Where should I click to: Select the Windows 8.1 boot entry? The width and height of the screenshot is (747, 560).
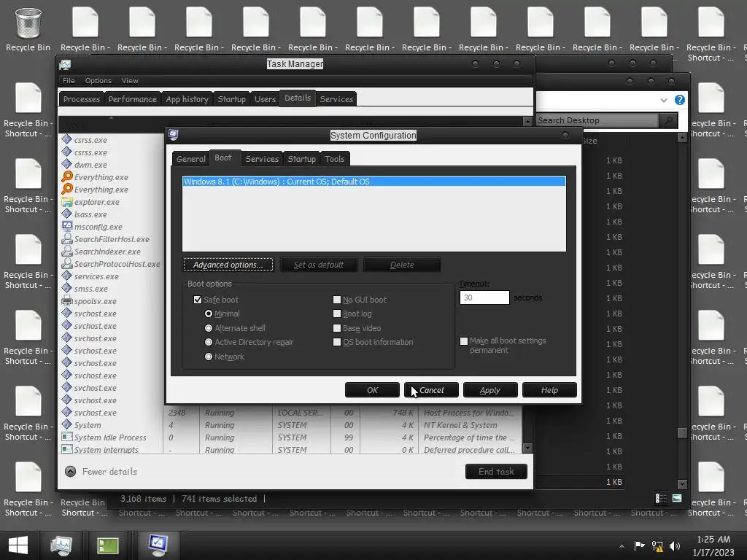[x=374, y=182]
